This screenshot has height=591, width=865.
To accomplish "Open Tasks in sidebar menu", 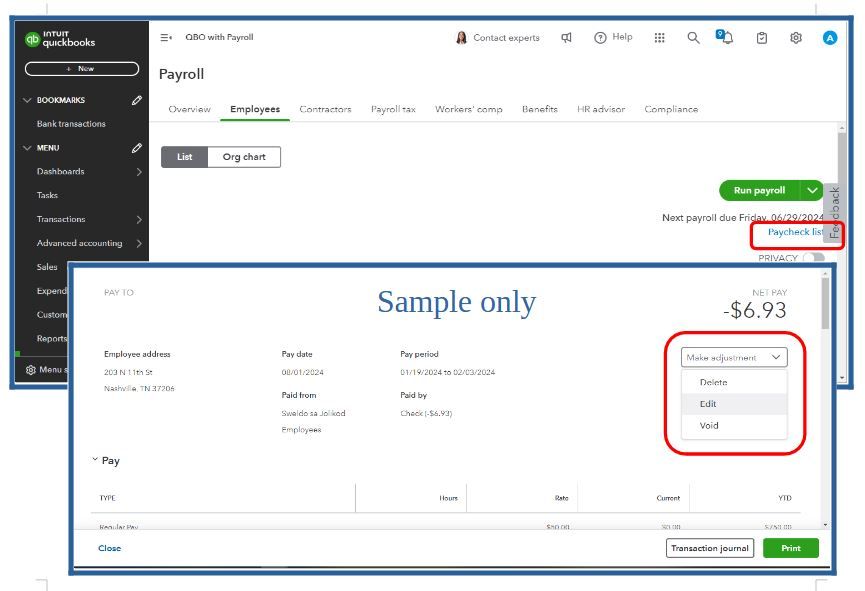I will (x=47, y=195).
